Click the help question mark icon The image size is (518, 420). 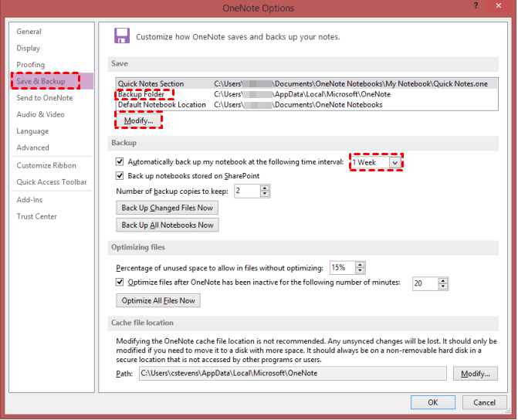pyautogui.click(x=476, y=5)
